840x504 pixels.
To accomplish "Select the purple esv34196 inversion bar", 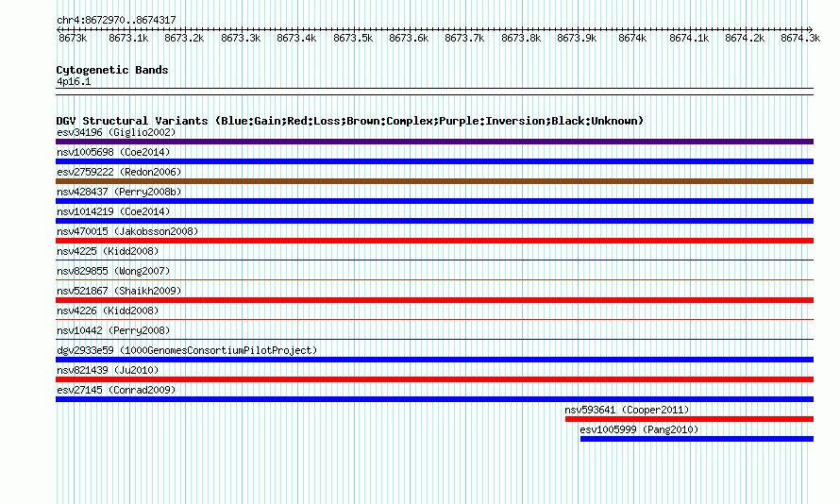I will point(434,142).
